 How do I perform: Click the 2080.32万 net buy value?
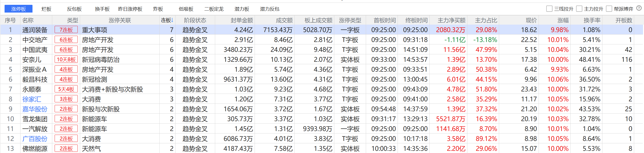[451, 30]
